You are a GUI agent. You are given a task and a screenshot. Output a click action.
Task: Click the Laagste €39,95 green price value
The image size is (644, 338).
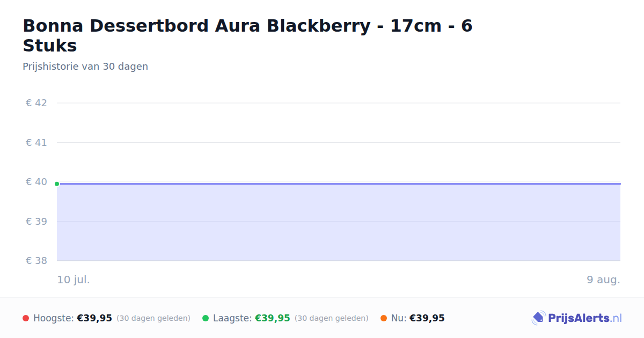tap(273, 318)
